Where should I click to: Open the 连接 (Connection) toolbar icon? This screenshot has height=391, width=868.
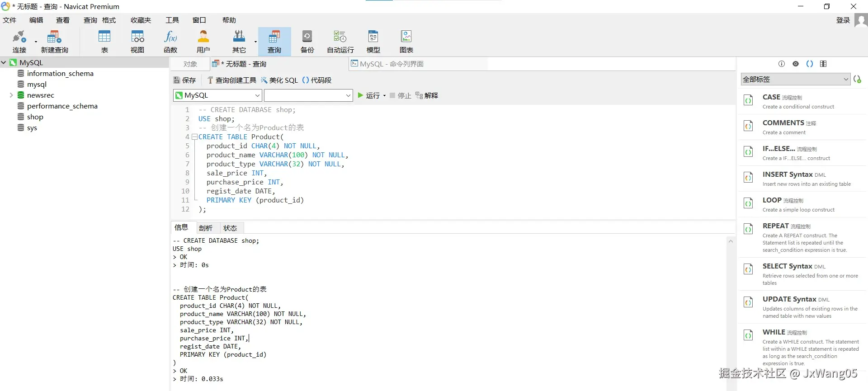(19, 42)
